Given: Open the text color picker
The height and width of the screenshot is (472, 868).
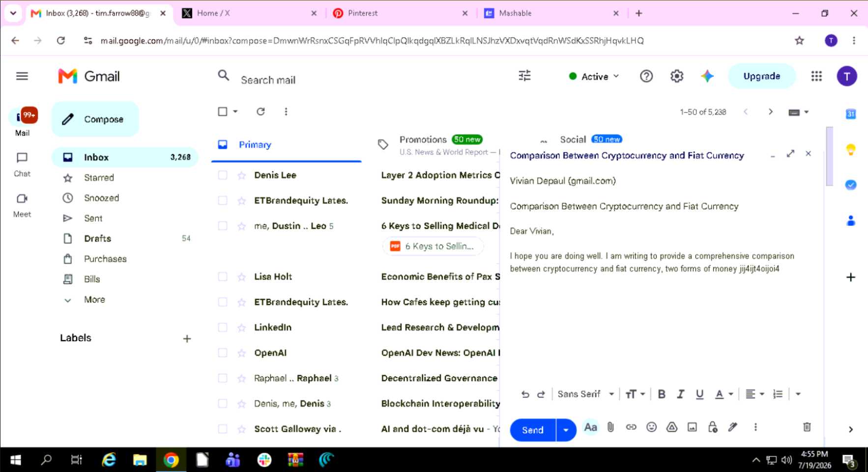Looking at the screenshot, I should 723,394.
